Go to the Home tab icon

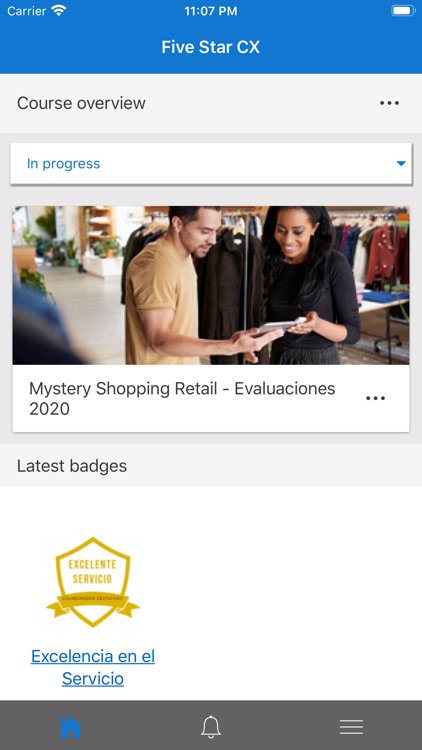[70, 727]
